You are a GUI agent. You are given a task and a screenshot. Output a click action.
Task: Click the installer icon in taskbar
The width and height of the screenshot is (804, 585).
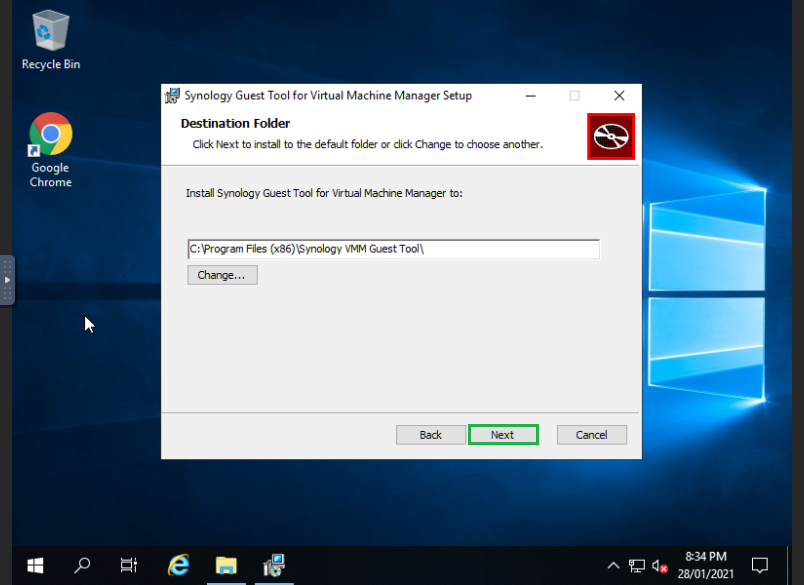pos(273,565)
